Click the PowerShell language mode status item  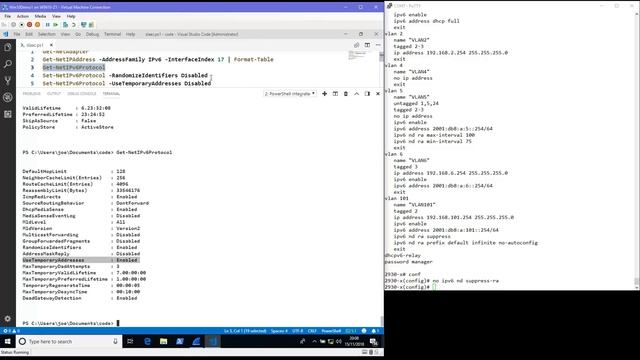click(x=331, y=331)
